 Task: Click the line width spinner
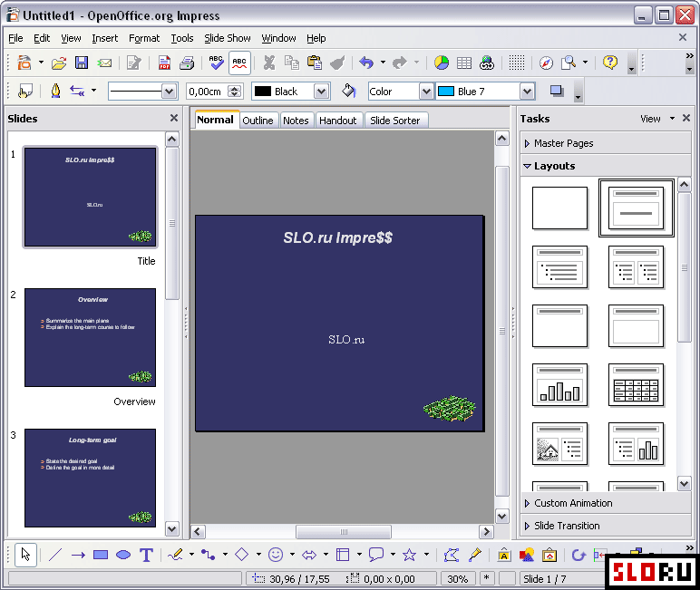click(234, 92)
